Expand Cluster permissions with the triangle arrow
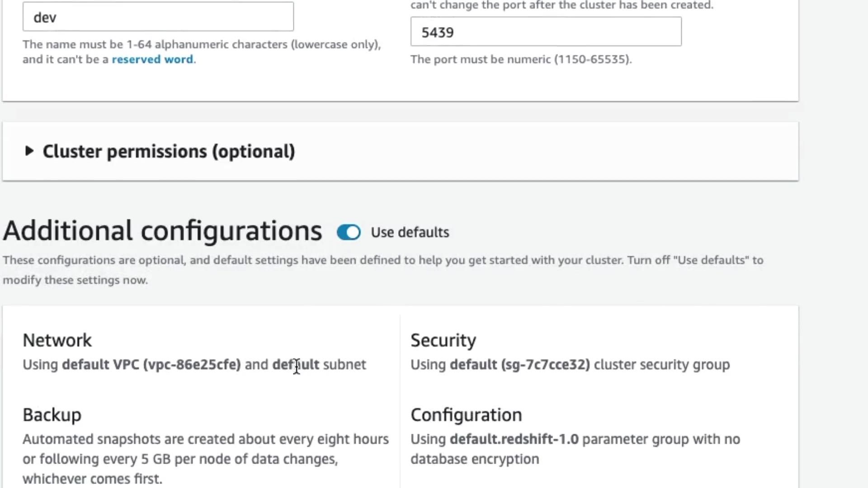The image size is (868, 488). (x=29, y=151)
